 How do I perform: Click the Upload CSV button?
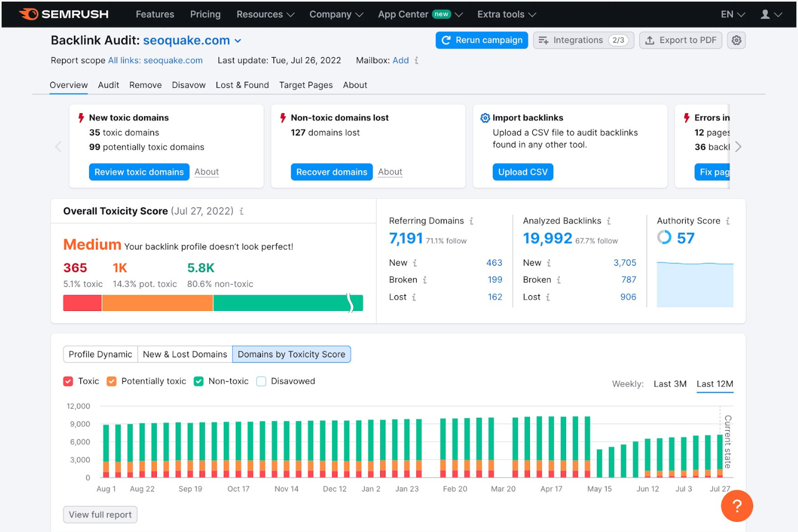pos(523,172)
